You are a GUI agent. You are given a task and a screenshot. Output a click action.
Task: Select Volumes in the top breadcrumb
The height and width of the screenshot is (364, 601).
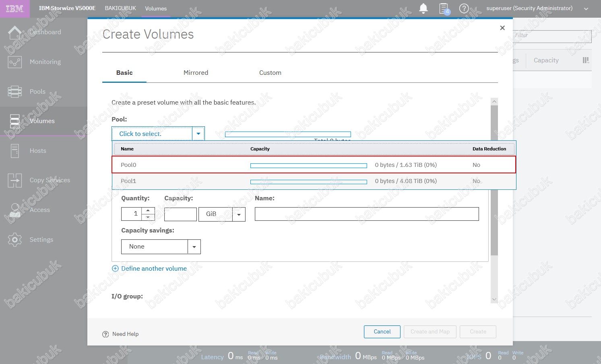(x=156, y=8)
